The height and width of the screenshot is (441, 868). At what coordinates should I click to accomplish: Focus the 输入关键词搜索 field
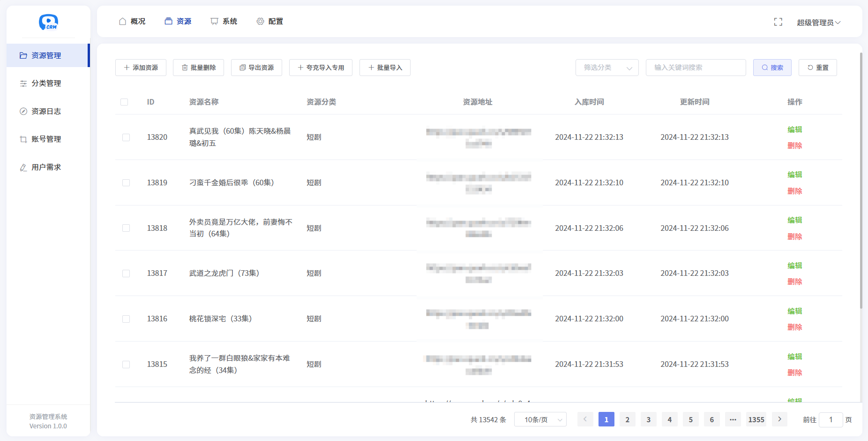696,68
